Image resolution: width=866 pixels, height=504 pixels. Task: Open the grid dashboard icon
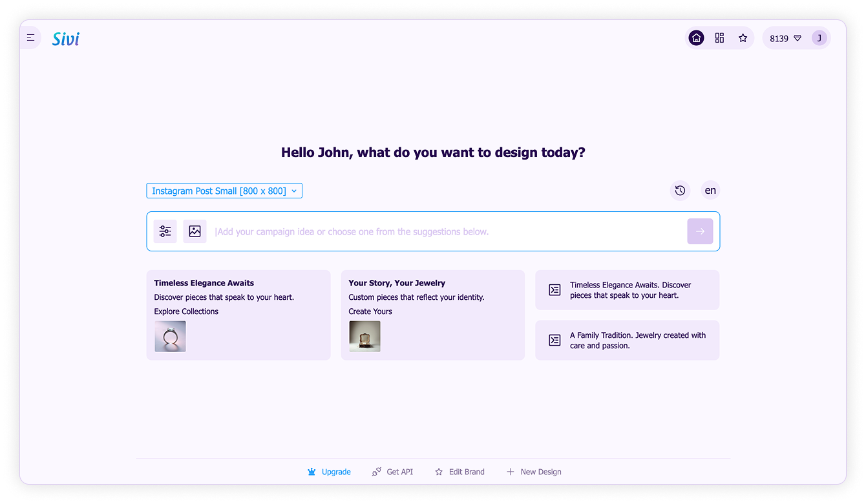click(719, 38)
